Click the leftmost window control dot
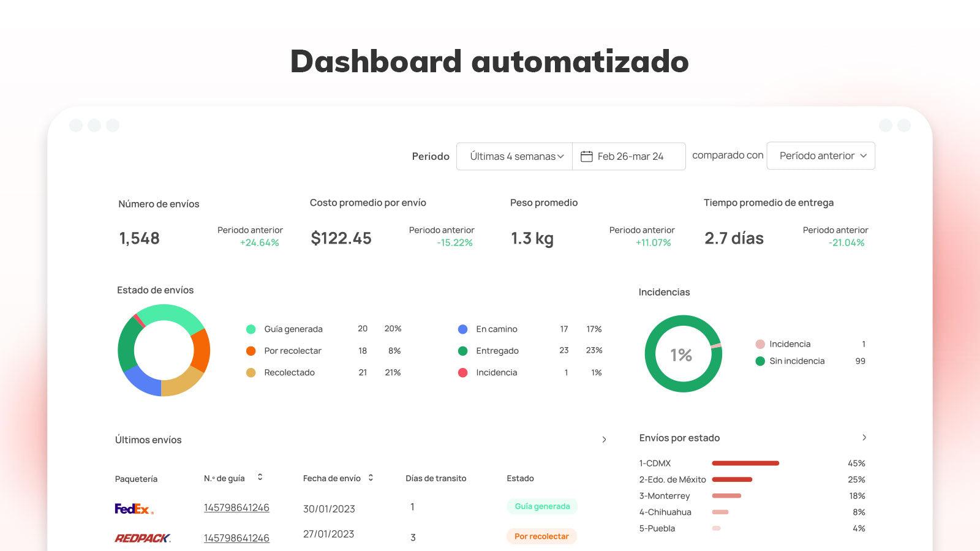 point(76,124)
